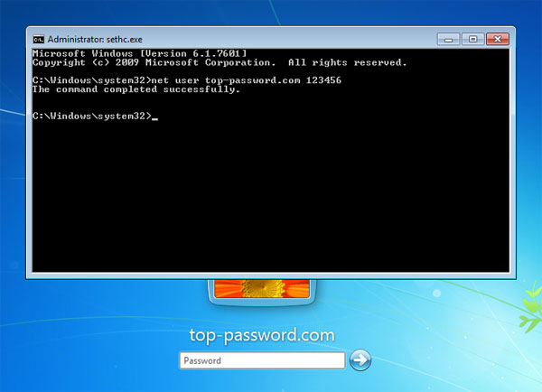
Task: Maximize the Administrator command prompt window
Action: pyautogui.click(x=472, y=39)
